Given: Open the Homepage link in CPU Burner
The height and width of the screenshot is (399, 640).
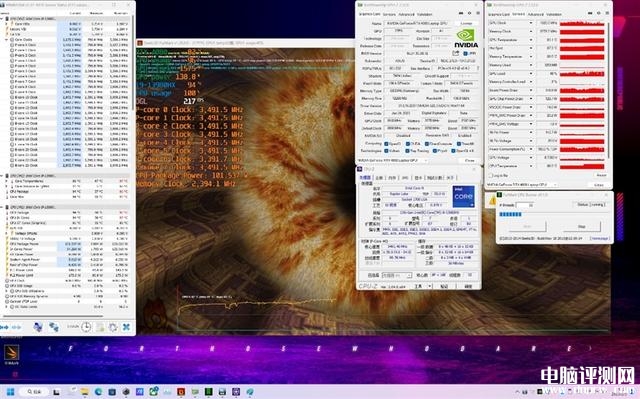Looking at the screenshot, I should (600, 238).
